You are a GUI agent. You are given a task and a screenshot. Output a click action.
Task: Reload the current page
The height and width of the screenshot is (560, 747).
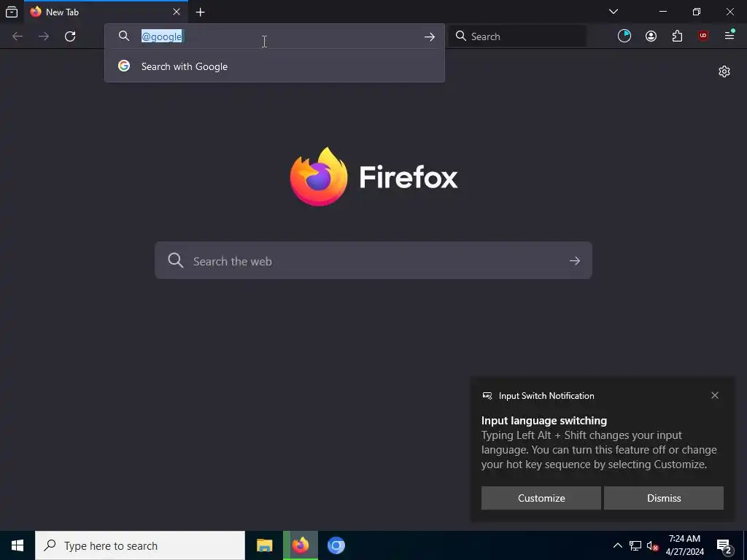coord(70,36)
